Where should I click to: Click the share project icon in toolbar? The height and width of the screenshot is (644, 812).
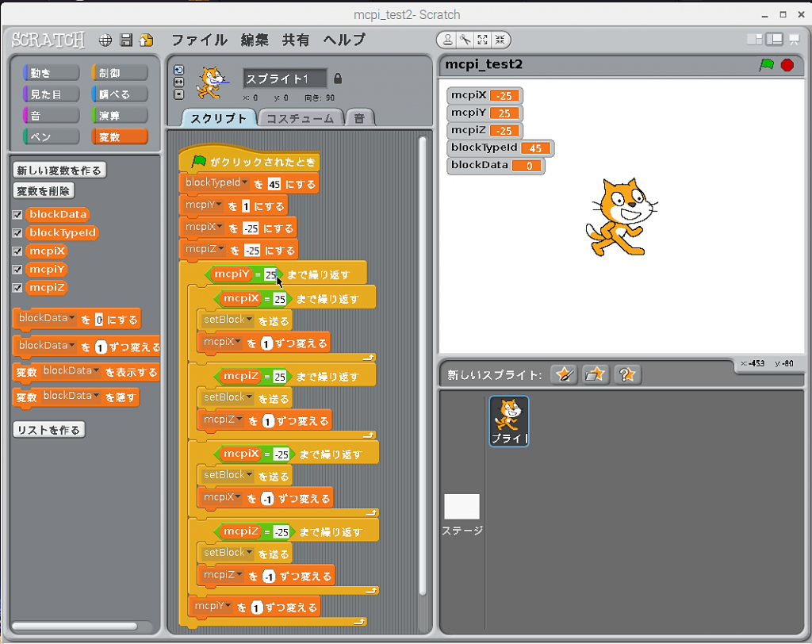[147, 40]
